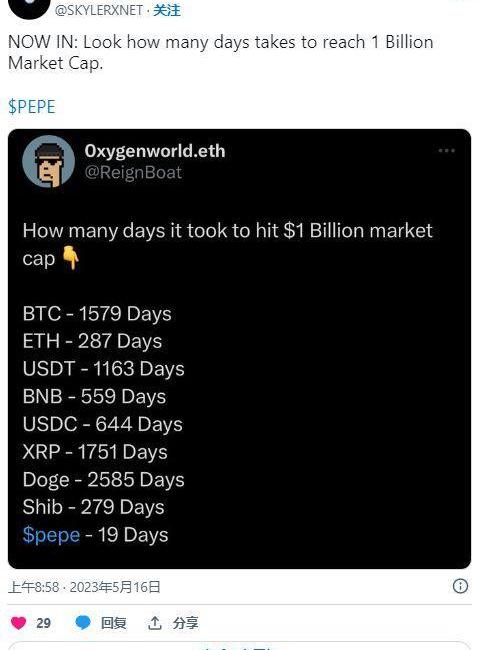Follow account via 关注 link
Screen dimensions: 482x650
coord(167,10)
